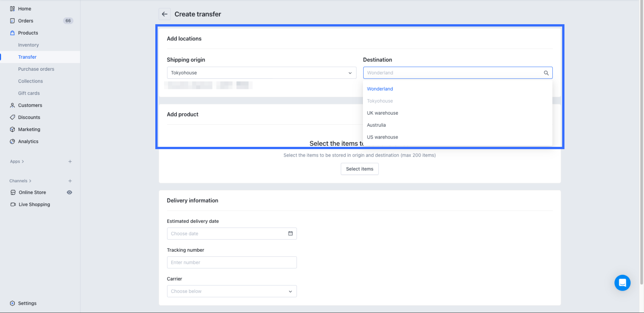The width and height of the screenshot is (644, 313).
Task: Toggle the Online Store eye icon
Action: [69, 192]
